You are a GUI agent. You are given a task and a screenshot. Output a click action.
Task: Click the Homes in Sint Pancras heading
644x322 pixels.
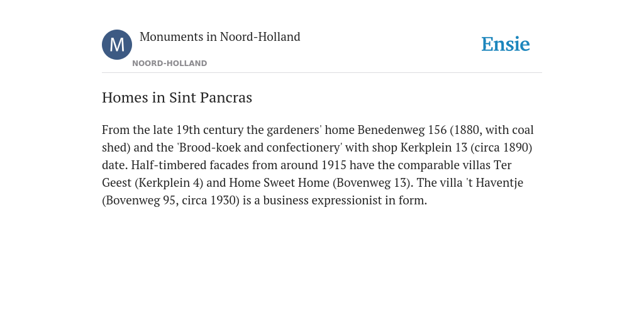[177, 97]
